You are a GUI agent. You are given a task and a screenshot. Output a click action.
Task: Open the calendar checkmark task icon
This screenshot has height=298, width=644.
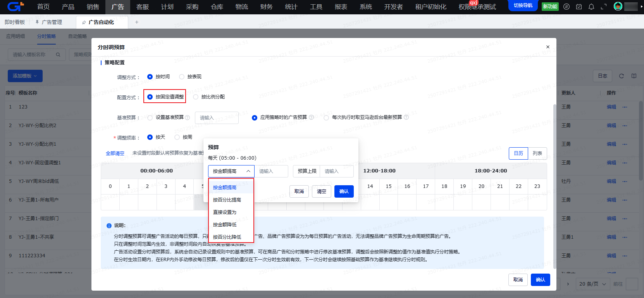pos(579,7)
